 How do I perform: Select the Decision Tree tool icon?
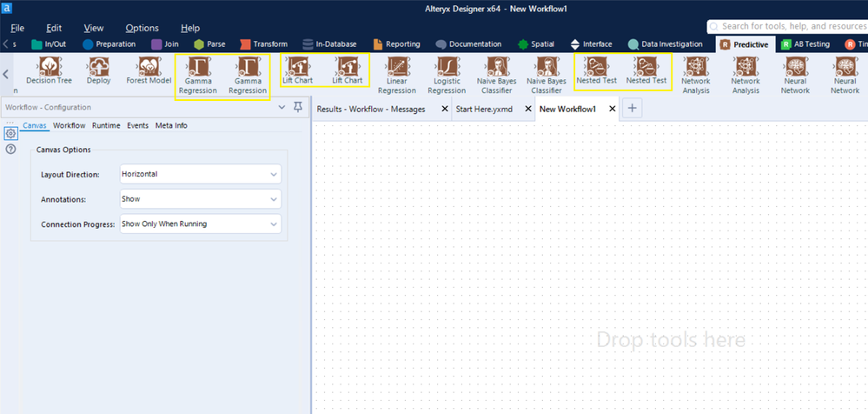tap(50, 66)
